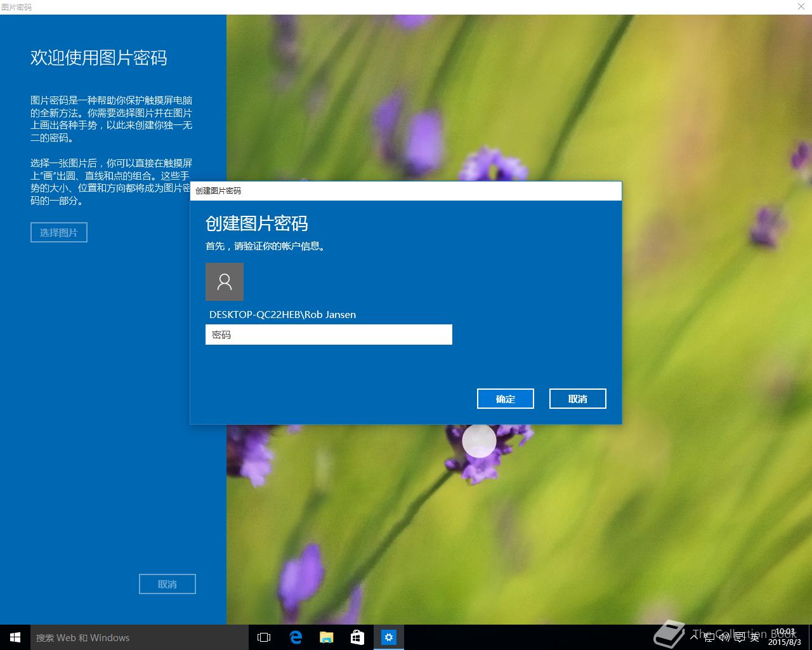Click the 取消 button at the bottom of the left panel
Image resolution: width=812 pixels, height=650 pixels.
pyautogui.click(x=167, y=584)
